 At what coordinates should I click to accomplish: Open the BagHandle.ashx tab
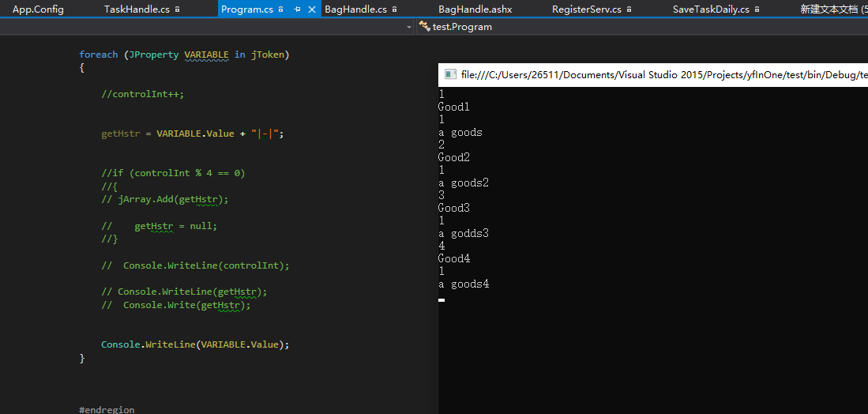point(475,9)
